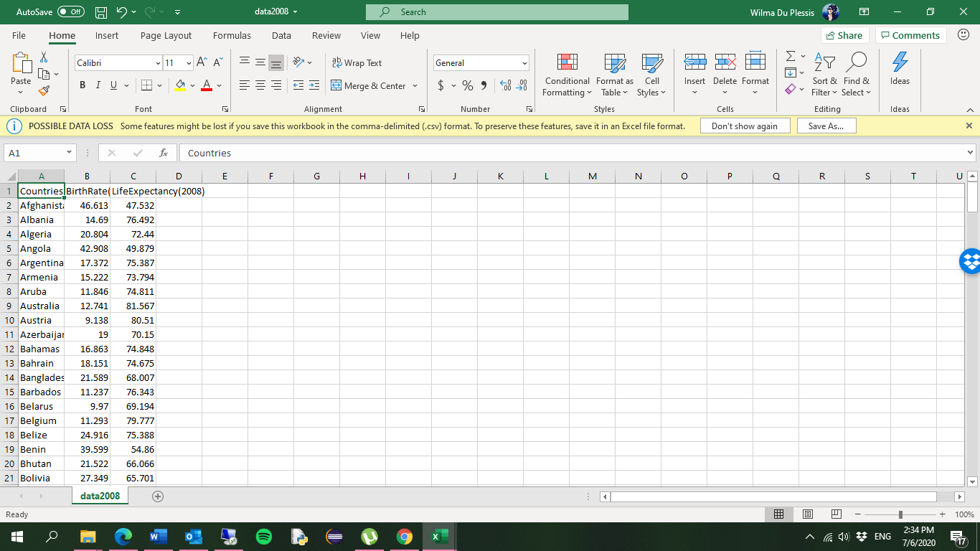Open the Comments button
The image size is (980, 551).
coord(910,35)
